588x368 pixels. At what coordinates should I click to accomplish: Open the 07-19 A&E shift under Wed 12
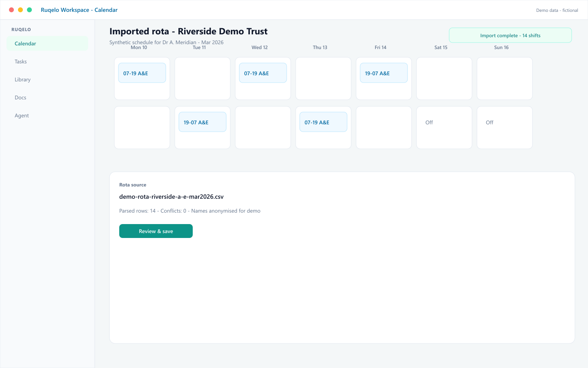pos(263,73)
